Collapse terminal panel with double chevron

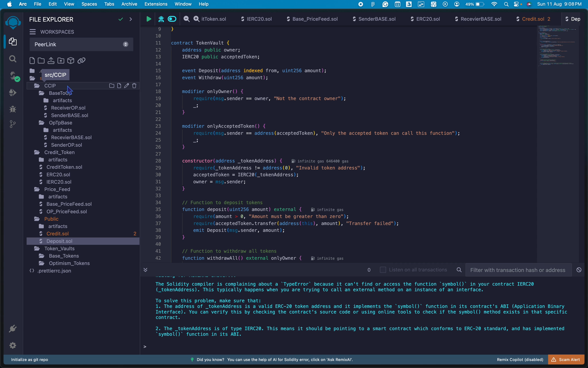point(145,270)
